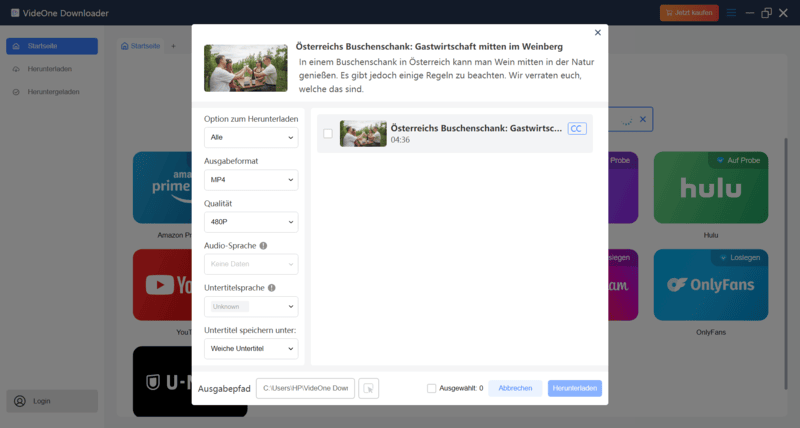The image size is (800, 428).
Task: Open the hamburger menu in title bar
Action: (x=731, y=13)
